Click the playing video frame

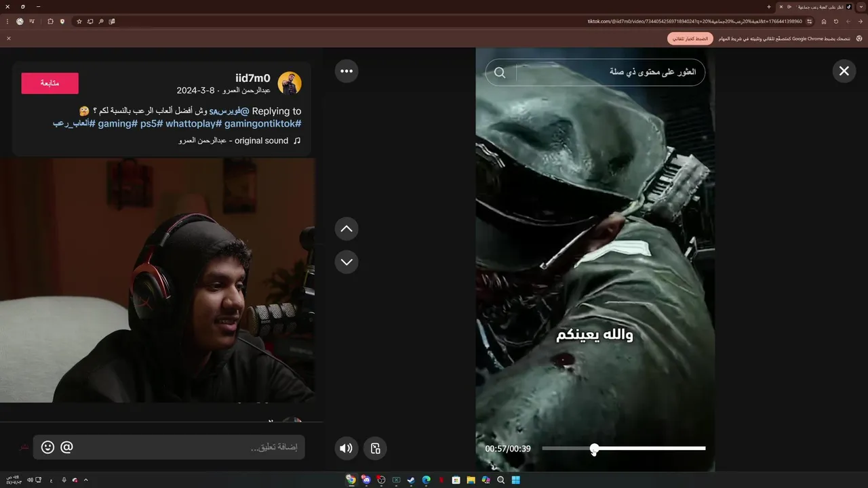[x=595, y=260]
